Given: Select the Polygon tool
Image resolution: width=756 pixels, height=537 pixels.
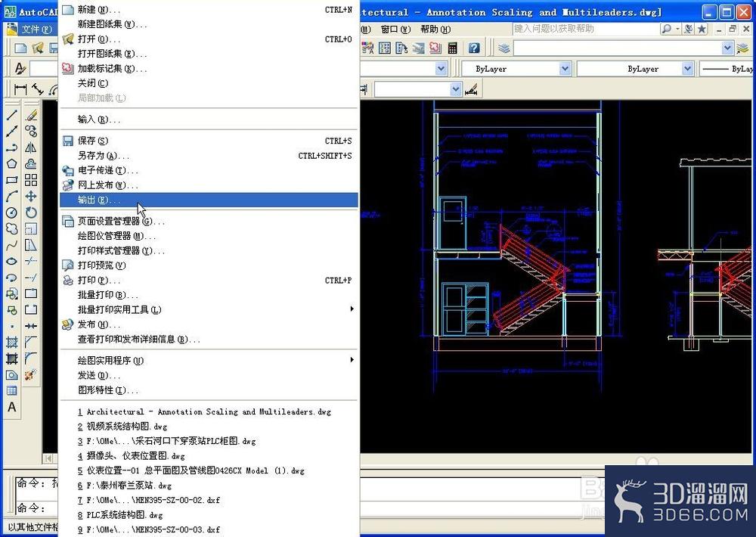Looking at the screenshot, I should point(11,163).
